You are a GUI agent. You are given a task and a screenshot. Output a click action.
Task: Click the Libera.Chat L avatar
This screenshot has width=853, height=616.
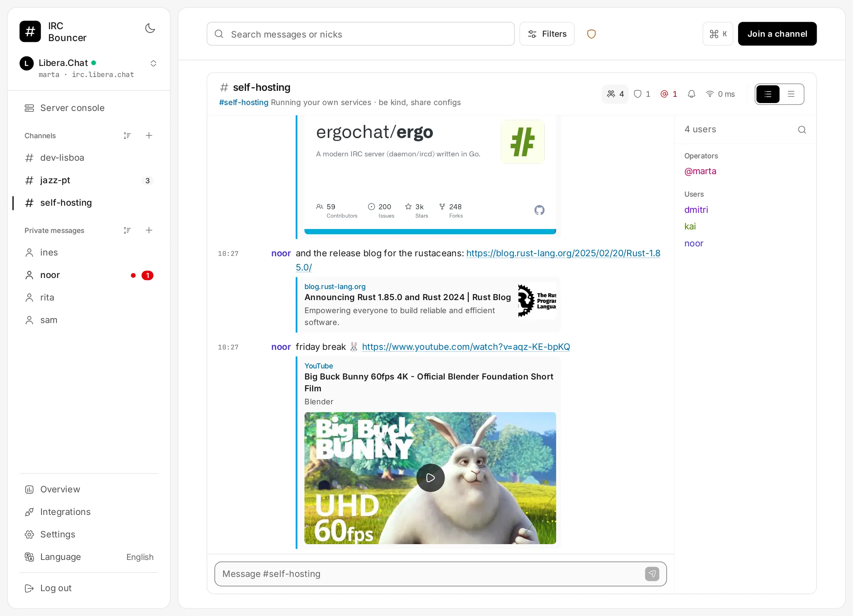26,63
